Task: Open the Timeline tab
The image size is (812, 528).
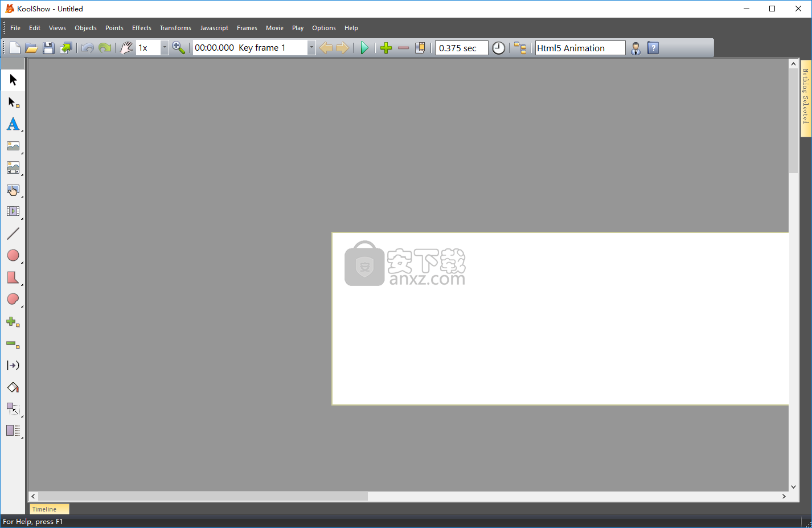Action: [x=49, y=509]
